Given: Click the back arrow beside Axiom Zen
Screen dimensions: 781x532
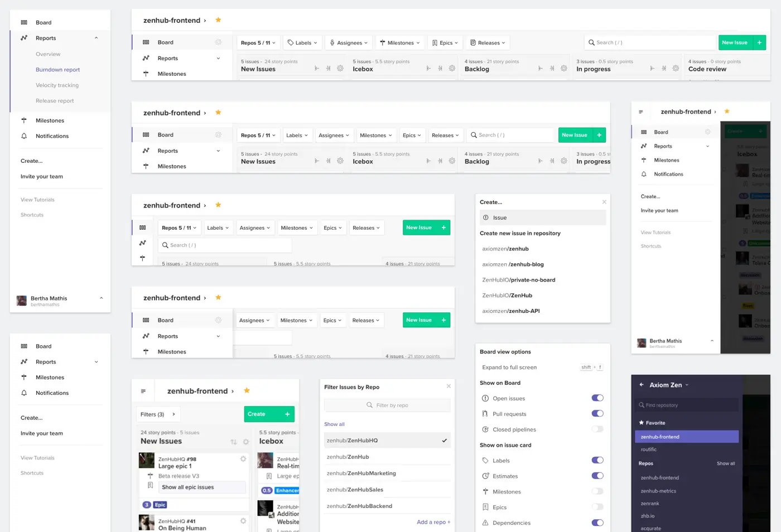Looking at the screenshot, I should click(642, 385).
